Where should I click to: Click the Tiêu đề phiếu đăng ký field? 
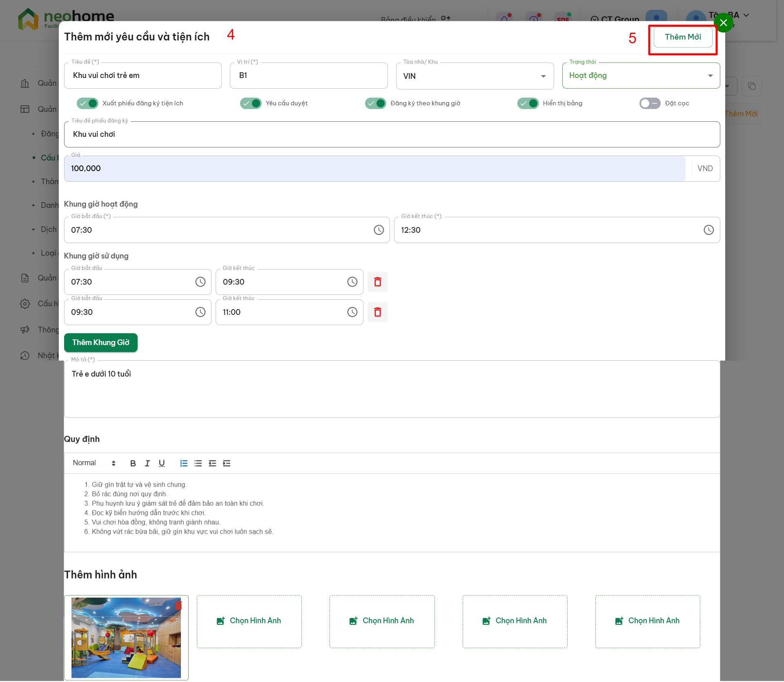pos(391,134)
